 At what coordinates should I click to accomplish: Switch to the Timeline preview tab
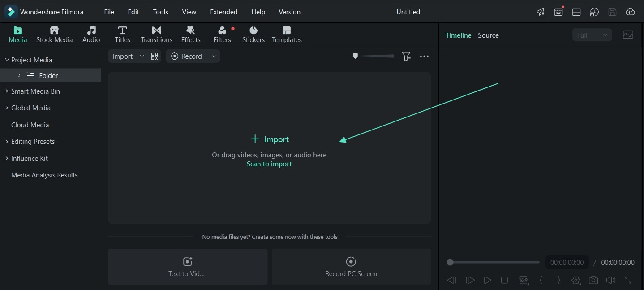pos(458,35)
